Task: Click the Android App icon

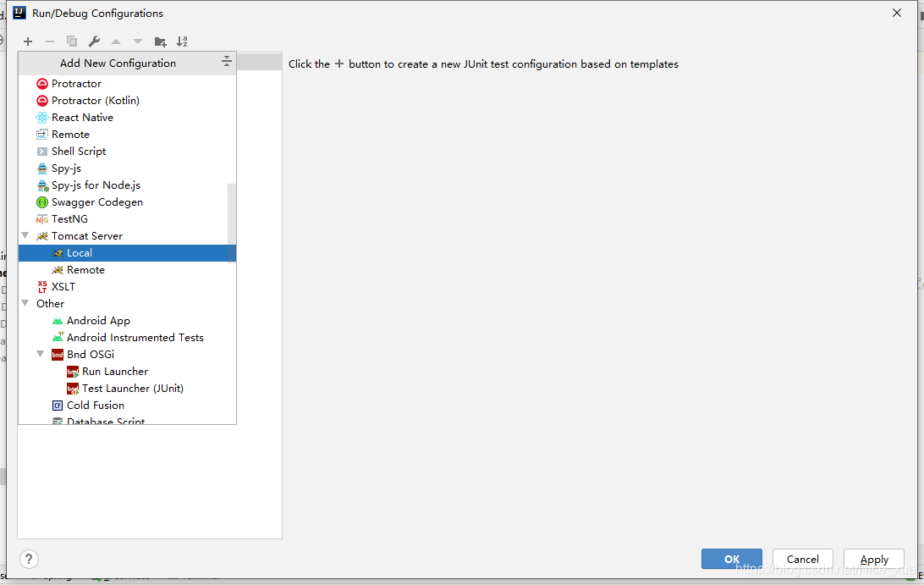Action: point(58,321)
